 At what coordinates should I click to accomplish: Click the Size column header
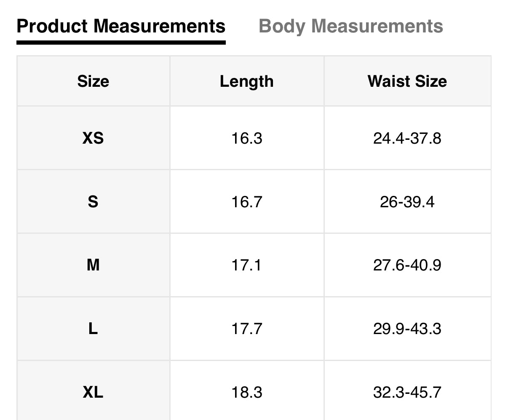tap(93, 81)
